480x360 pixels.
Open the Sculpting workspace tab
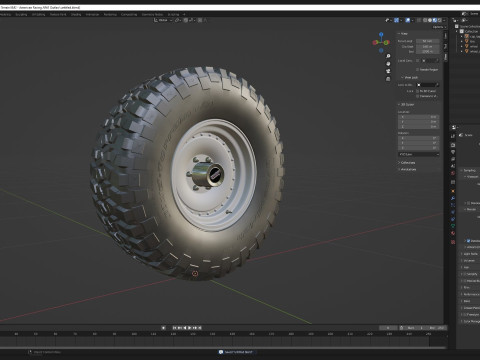(x=21, y=14)
